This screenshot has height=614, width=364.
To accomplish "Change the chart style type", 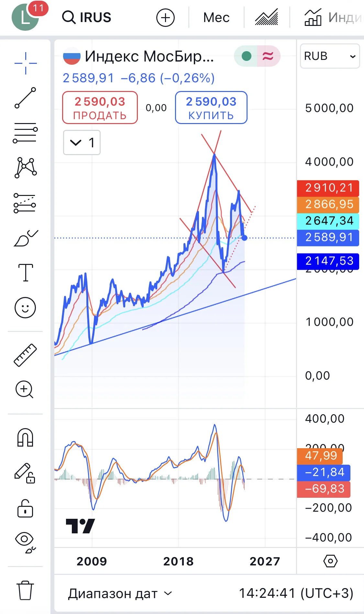I will (x=267, y=17).
